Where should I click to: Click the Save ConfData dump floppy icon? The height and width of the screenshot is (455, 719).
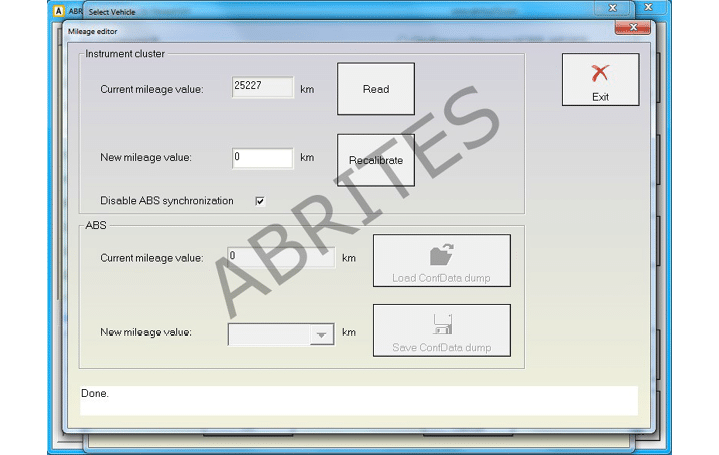[441, 324]
